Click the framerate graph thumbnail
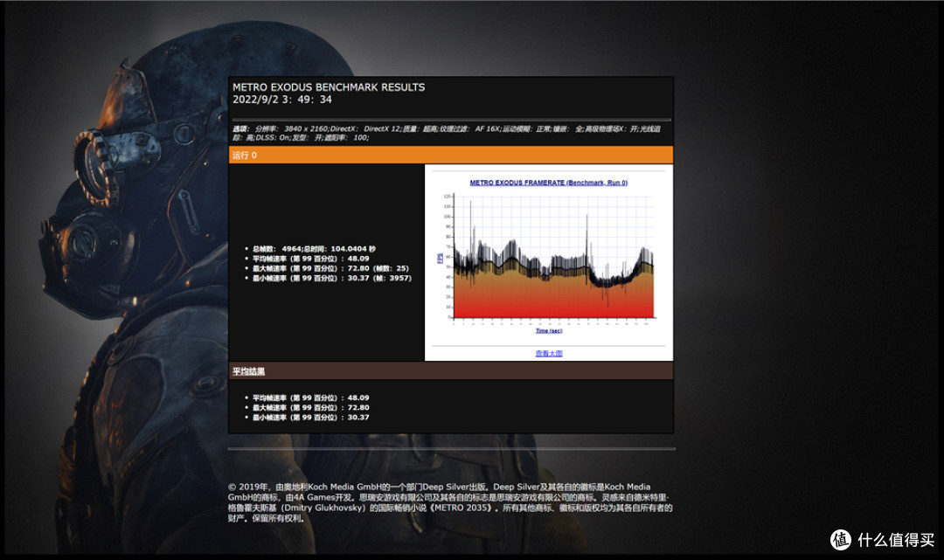Screen dimensions: 944x560 pos(549,257)
